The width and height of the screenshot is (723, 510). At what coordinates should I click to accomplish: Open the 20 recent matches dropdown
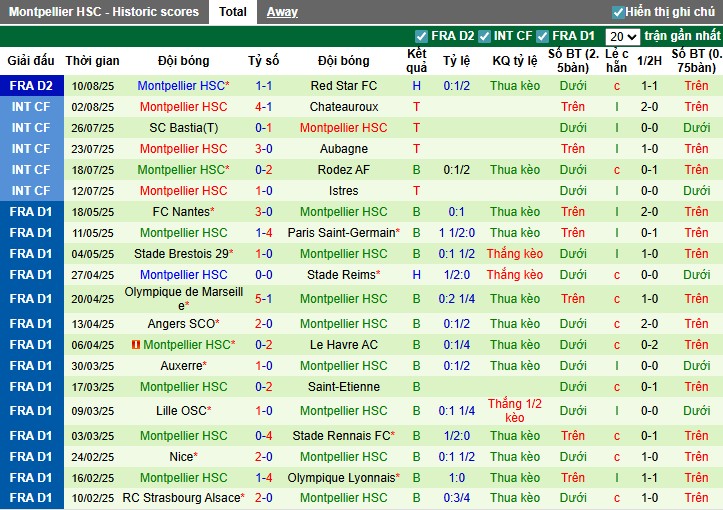click(x=622, y=36)
